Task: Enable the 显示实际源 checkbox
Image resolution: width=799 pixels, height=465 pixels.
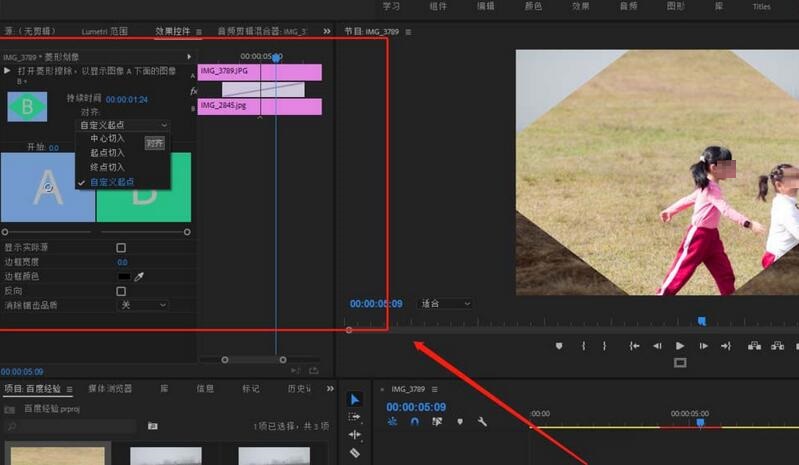Action: tap(121, 247)
